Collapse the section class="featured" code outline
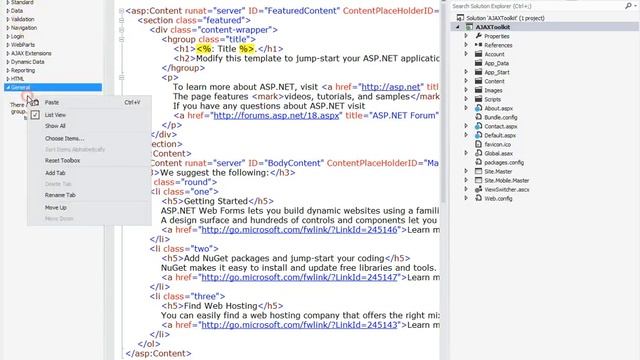The width and height of the screenshot is (640, 360). click(122, 20)
